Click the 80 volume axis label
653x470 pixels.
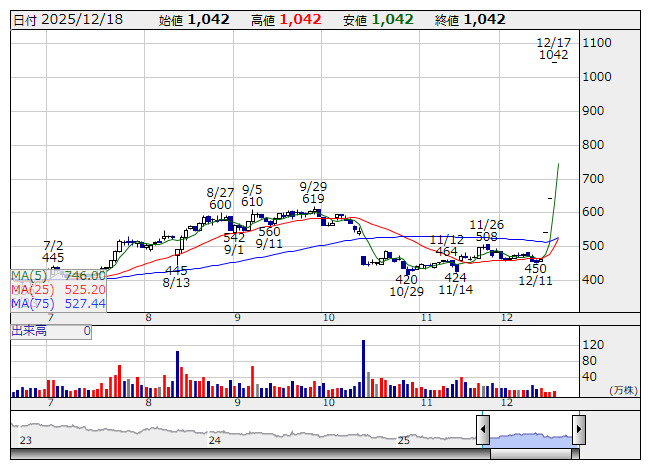tap(589, 361)
